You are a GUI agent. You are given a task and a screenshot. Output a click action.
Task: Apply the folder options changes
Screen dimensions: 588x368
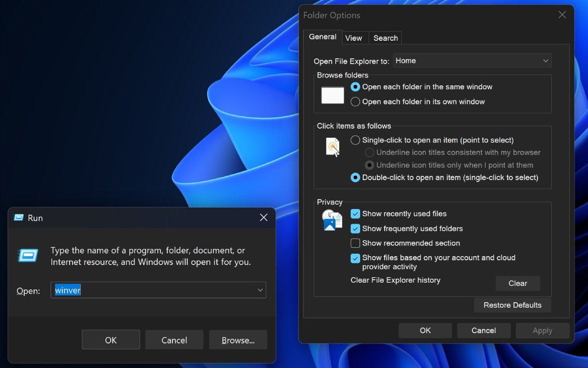tap(542, 330)
